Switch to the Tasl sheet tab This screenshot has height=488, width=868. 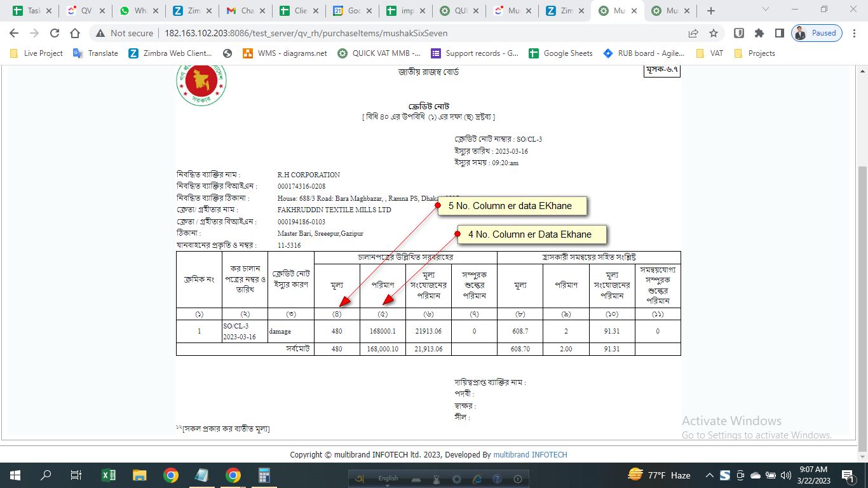click(31, 11)
